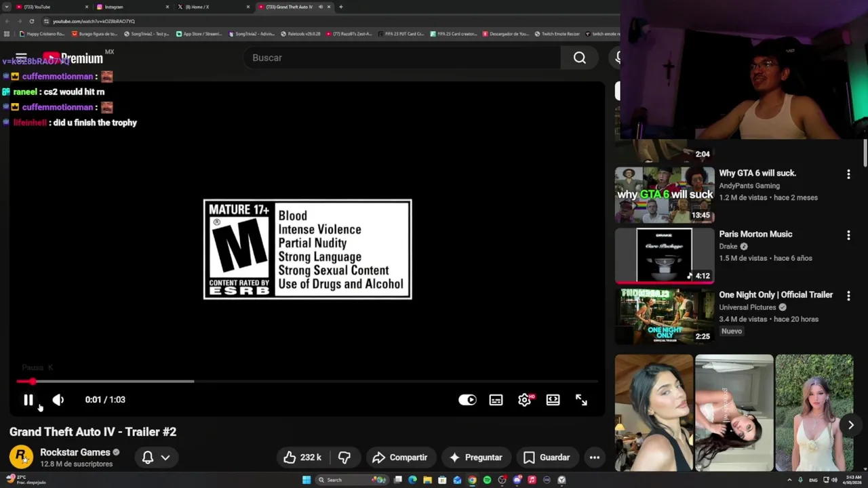
Task: Open 'App Store / Streaml...' bookmark
Action: [x=199, y=34]
